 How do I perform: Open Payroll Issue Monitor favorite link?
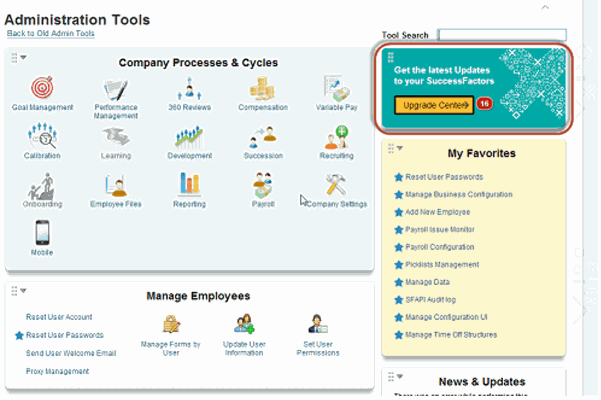coord(441,229)
